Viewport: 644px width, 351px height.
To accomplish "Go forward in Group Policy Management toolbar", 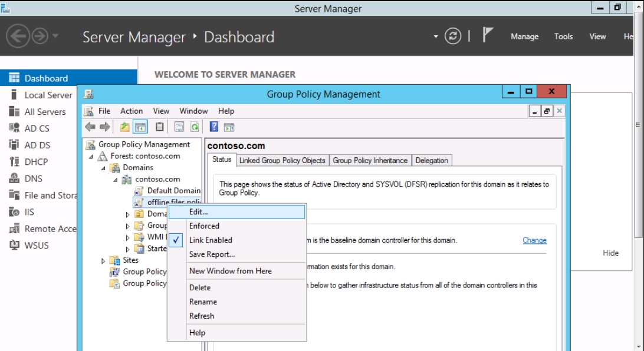I will (105, 127).
